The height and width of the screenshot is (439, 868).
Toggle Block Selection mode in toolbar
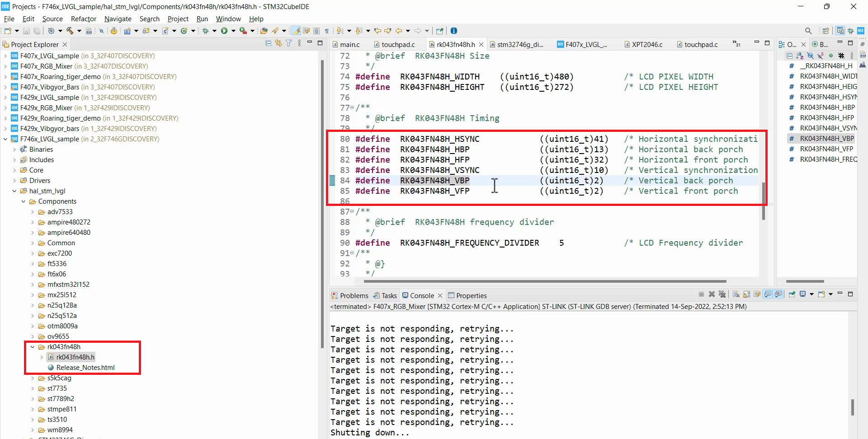coord(316,31)
